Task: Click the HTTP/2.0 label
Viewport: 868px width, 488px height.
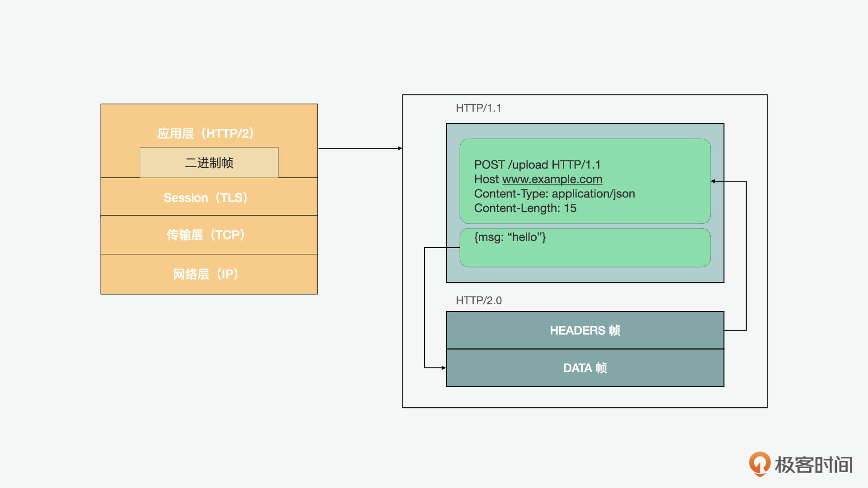Action: point(478,300)
